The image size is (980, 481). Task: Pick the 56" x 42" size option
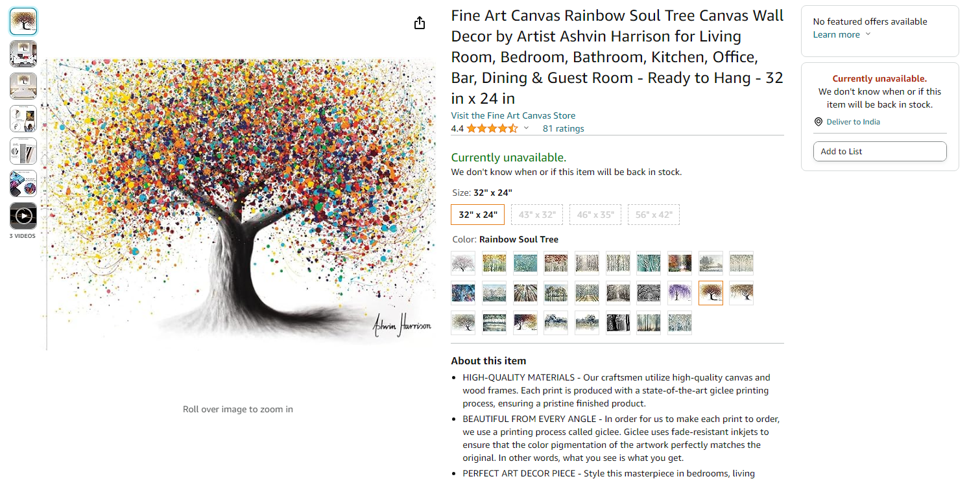pos(653,215)
